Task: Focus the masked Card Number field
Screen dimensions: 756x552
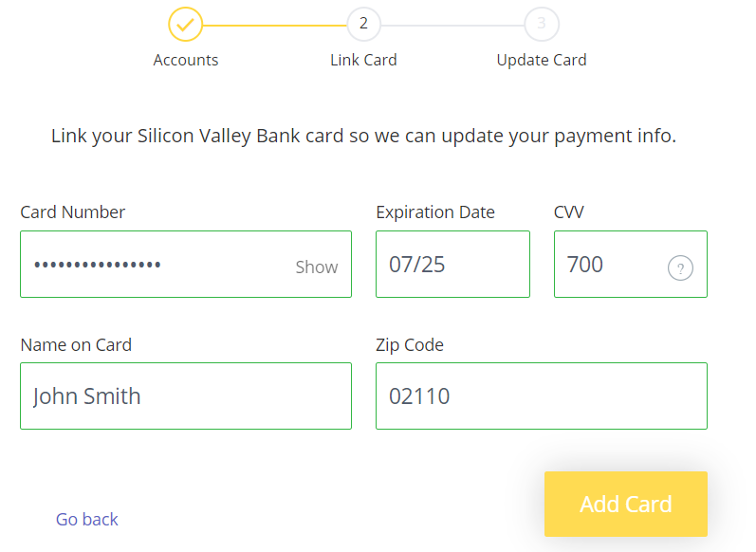Action: (186, 265)
